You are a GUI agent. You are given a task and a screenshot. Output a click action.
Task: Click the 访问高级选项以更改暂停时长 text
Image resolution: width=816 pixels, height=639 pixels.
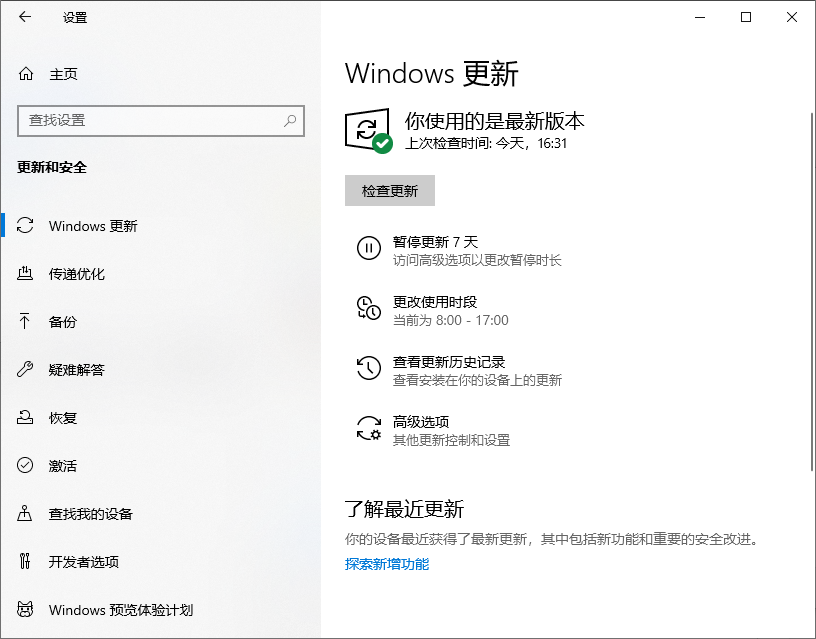[477, 260]
